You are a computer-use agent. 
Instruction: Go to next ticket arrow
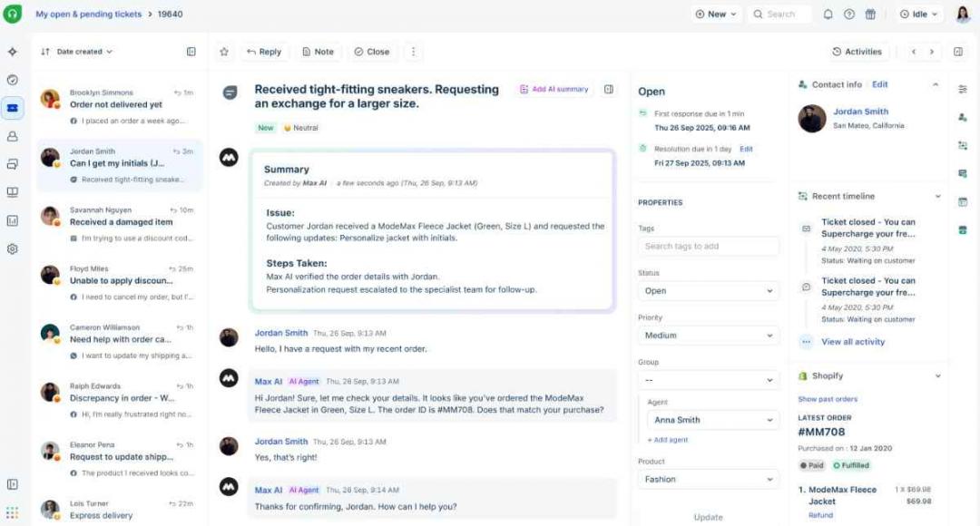(x=932, y=52)
